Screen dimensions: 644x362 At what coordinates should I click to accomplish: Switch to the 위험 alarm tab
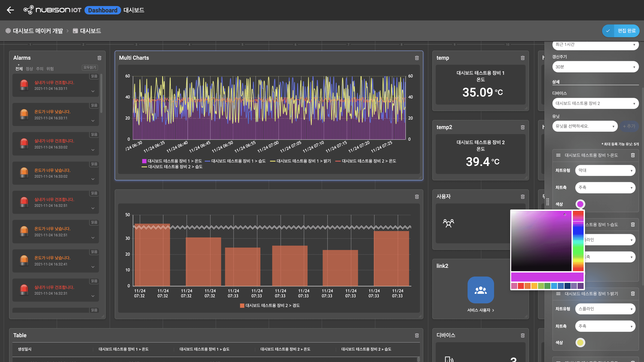click(50, 69)
